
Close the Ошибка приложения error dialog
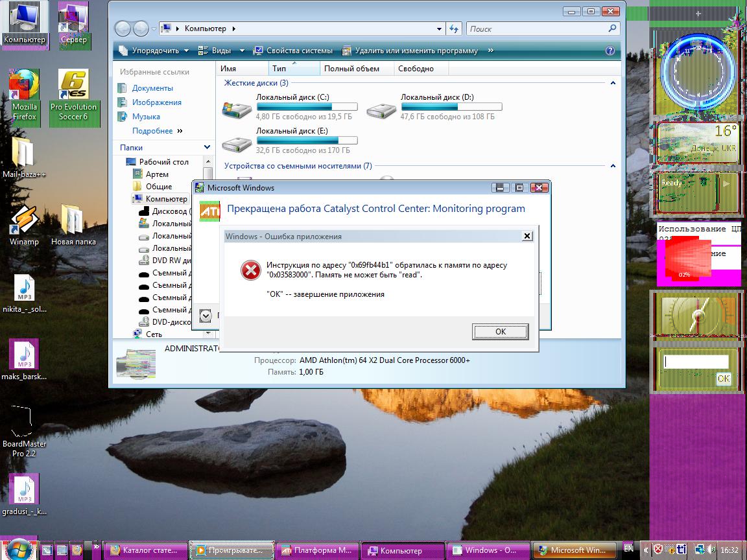coord(527,236)
